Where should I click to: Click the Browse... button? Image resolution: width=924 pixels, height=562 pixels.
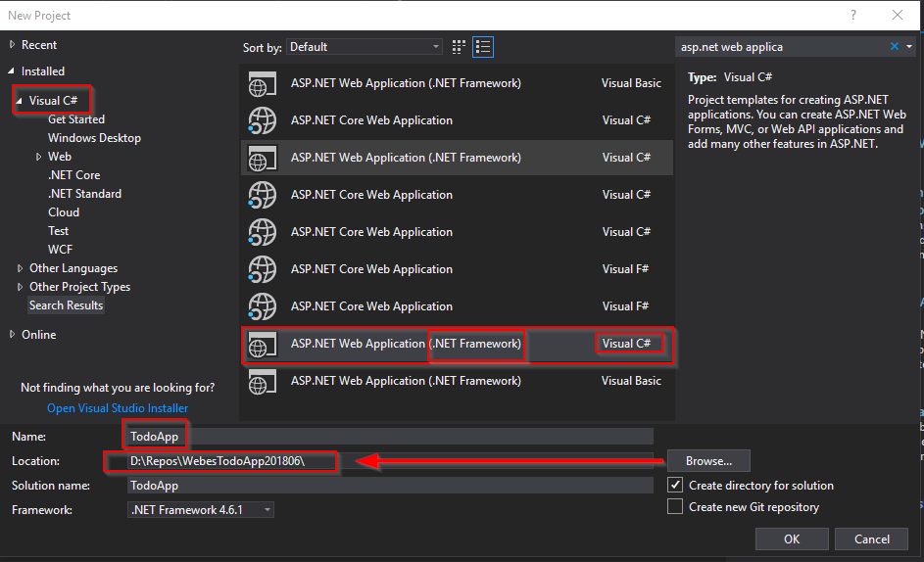pyautogui.click(x=708, y=461)
